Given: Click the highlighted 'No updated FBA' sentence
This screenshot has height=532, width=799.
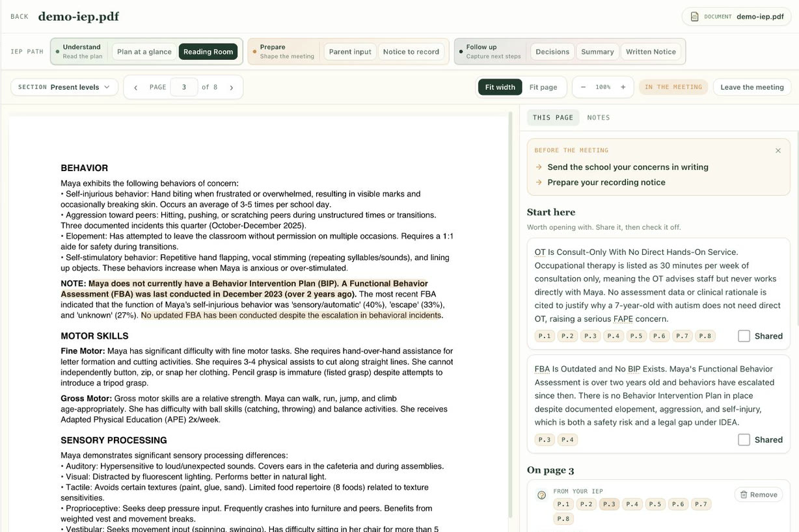Looking at the screenshot, I should 291,315.
